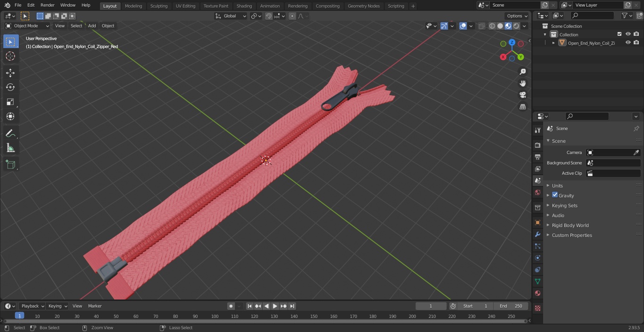
Task: Disable Collection in renders camera icon
Action: click(636, 34)
